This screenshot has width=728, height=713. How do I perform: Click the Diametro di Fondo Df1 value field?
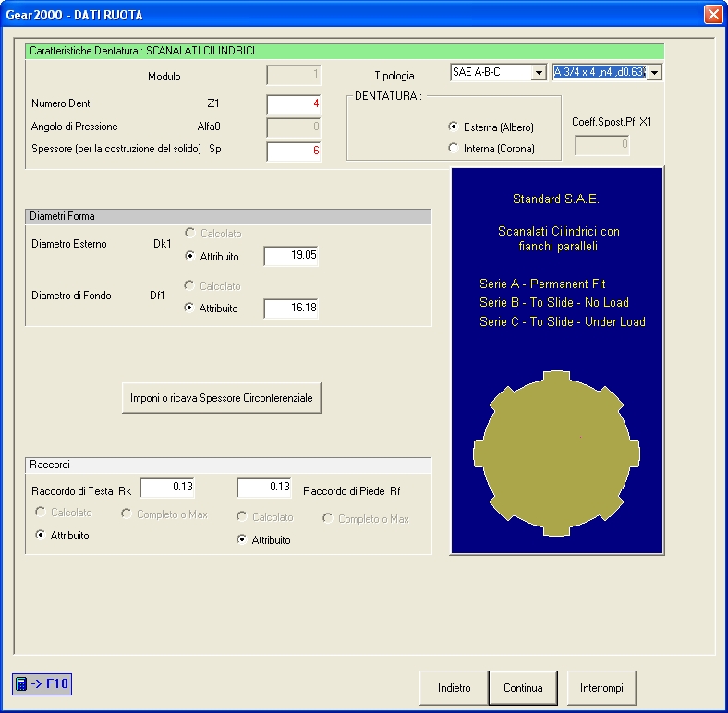click(x=291, y=308)
